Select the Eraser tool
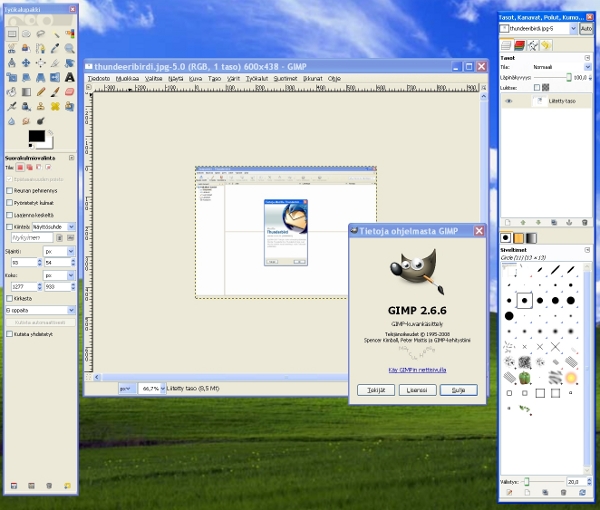 tap(69, 92)
